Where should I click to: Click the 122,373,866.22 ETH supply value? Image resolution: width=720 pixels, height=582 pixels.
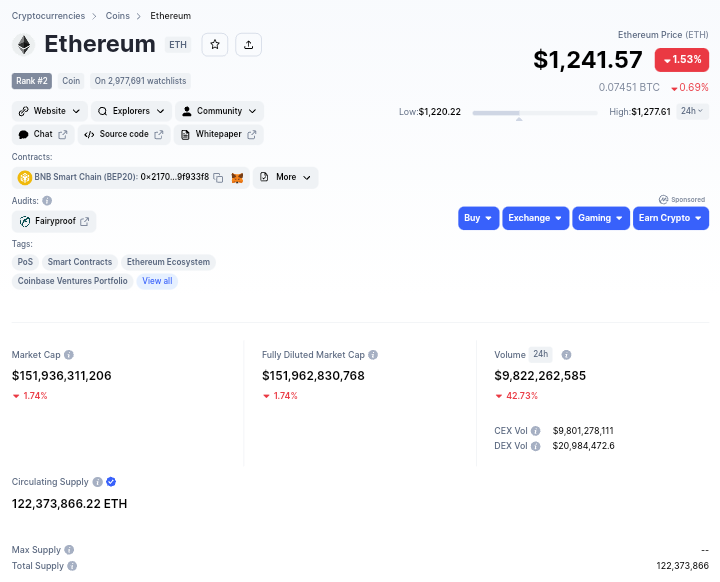pyautogui.click(x=69, y=504)
